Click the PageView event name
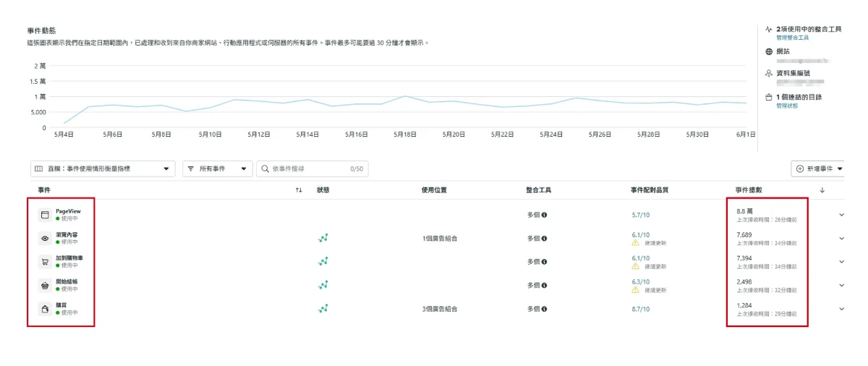The height and width of the screenshot is (366, 868). (68, 211)
